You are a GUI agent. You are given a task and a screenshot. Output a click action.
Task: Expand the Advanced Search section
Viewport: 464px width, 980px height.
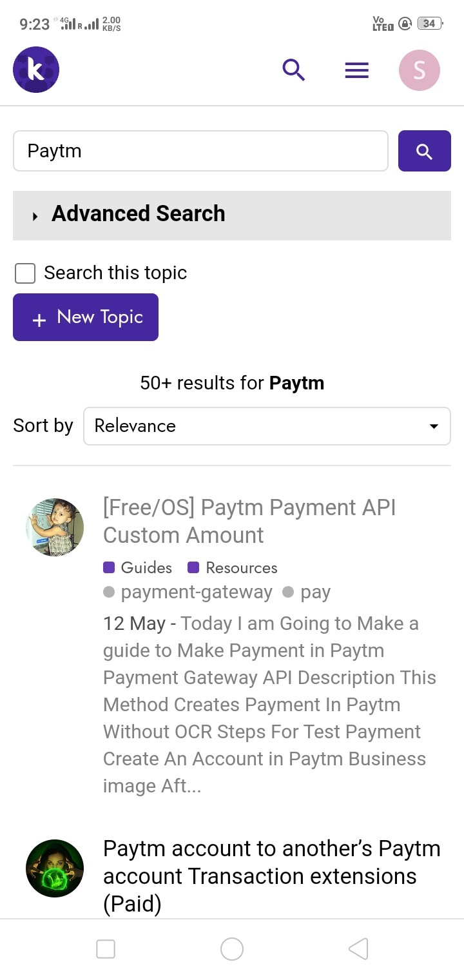pyautogui.click(x=139, y=214)
